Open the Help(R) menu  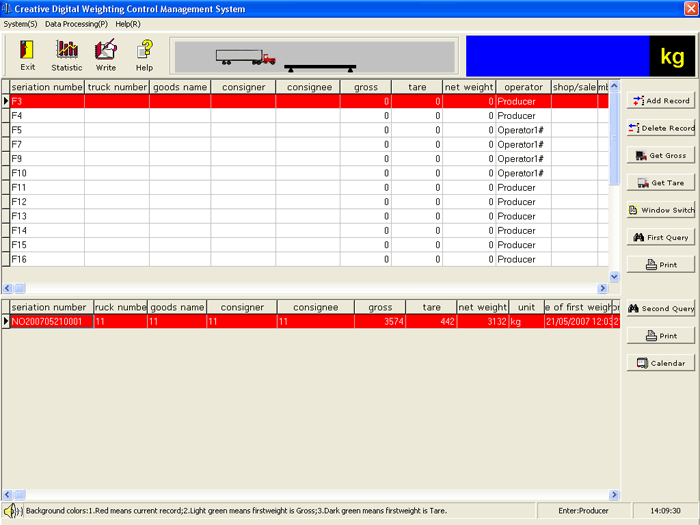point(128,24)
